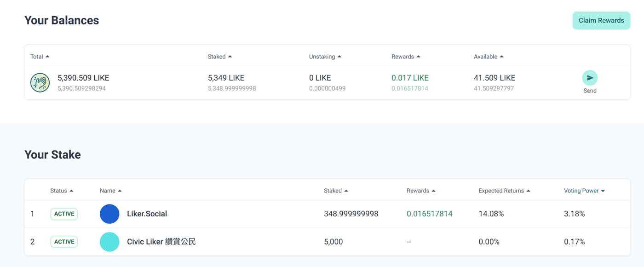Open the Liker.Social validator
The image size is (644, 267).
[147, 214]
